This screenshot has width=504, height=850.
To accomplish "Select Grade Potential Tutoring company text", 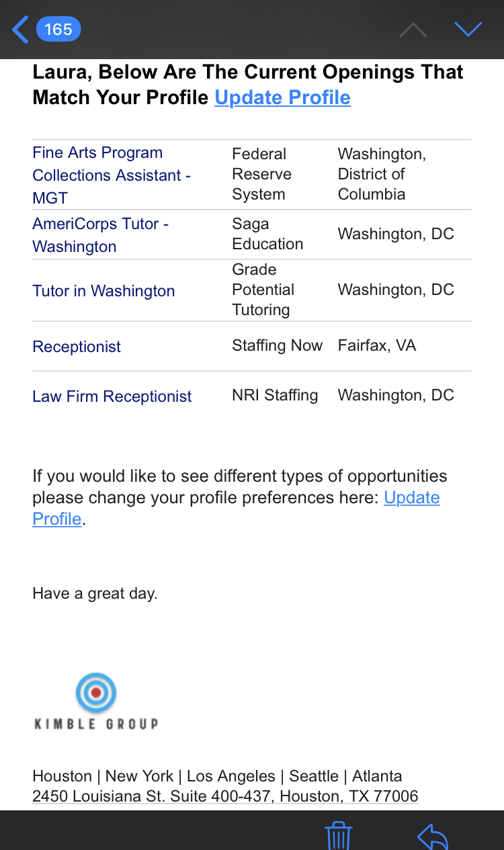I will [x=263, y=290].
